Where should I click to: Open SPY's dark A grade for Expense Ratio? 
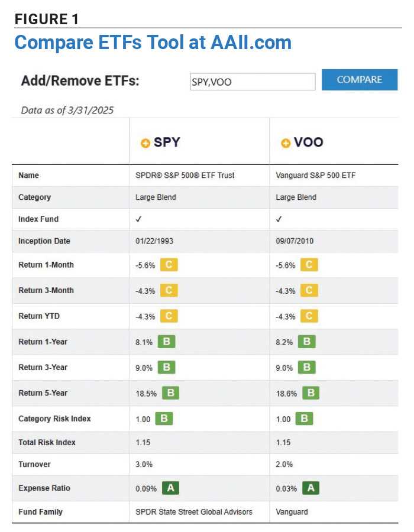pyautogui.click(x=170, y=489)
